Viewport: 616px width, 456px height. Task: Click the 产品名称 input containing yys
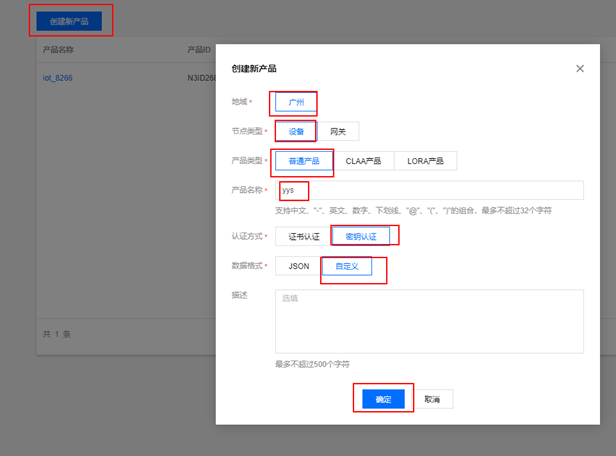430,190
